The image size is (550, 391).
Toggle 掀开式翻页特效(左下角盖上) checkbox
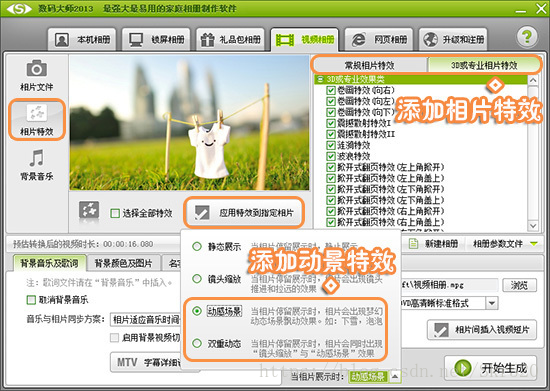pos(330,200)
